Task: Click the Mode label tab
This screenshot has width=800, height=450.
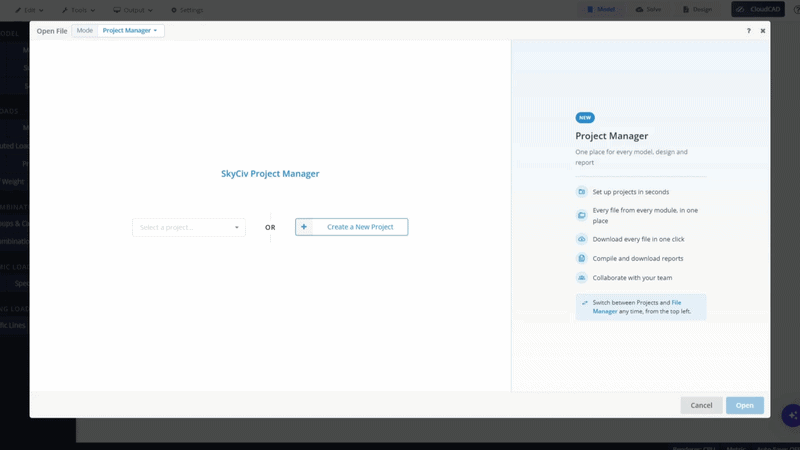Action: coord(85,31)
